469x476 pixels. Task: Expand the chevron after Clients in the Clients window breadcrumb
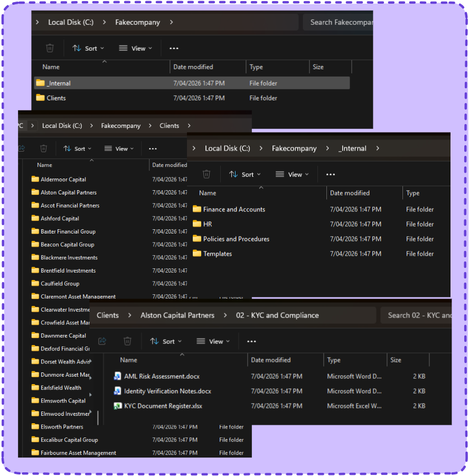click(x=189, y=126)
